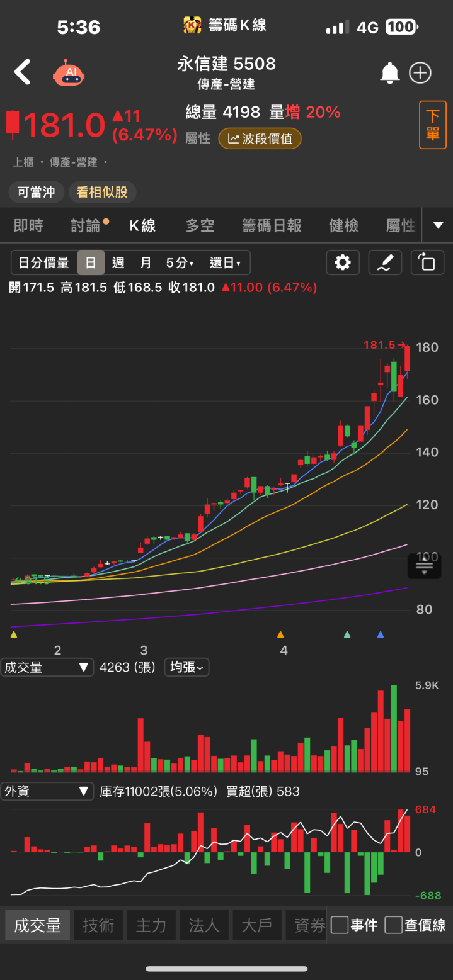
Task: Select the bottom 技術 tab
Action: click(99, 925)
